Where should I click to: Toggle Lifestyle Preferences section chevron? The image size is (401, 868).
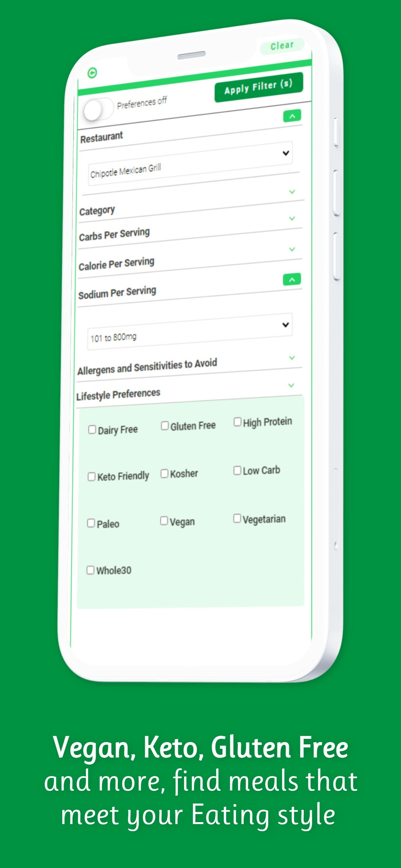click(x=291, y=385)
